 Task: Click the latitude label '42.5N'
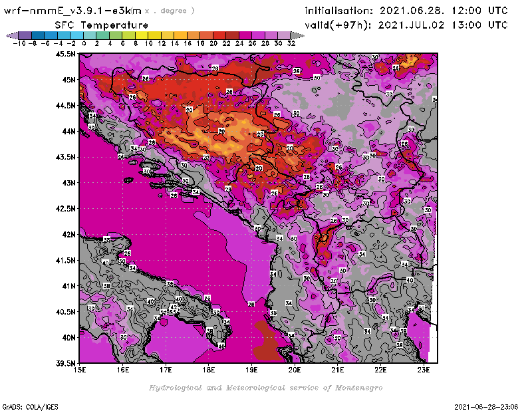coord(65,208)
